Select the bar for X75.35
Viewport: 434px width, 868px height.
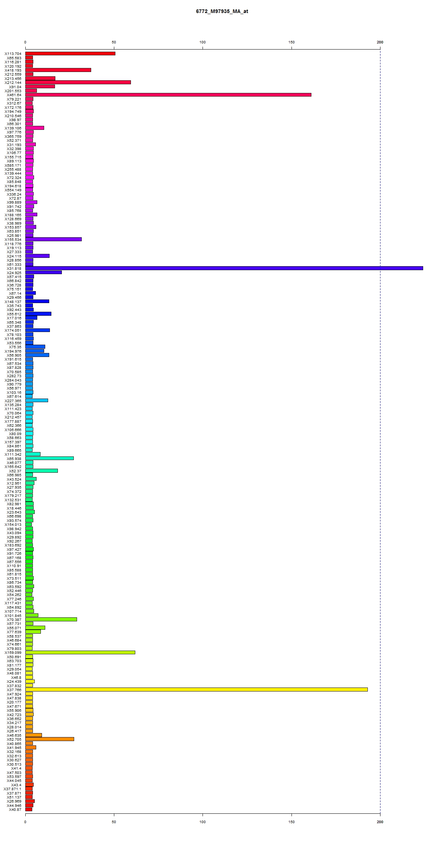tap(35, 346)
